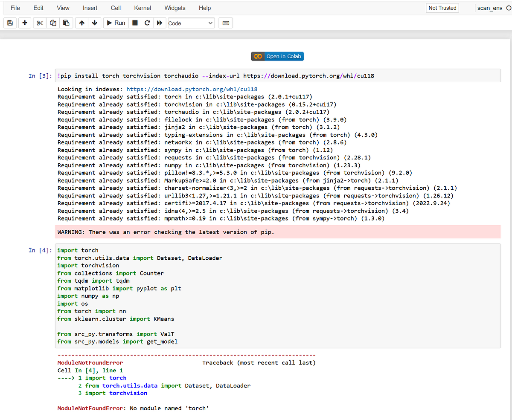Open the Kernel menu
Viewport: 512px width, 420px height.
pyautogui.click(x=143, y=8)
